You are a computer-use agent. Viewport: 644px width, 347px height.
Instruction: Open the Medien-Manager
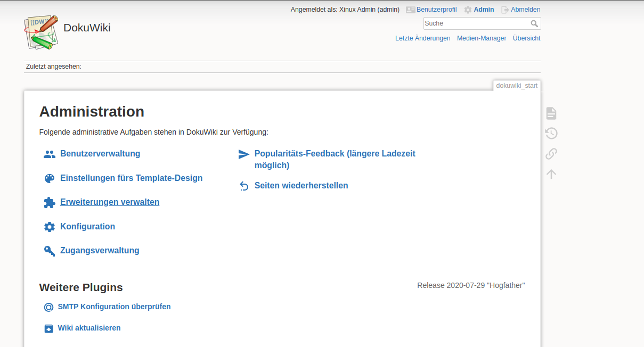[x=482, y=38]
